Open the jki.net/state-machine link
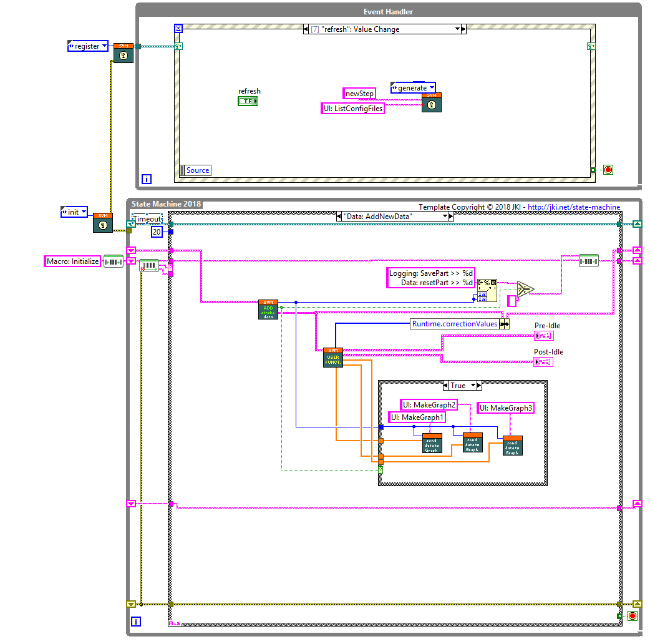Viewport: 650px width, 644px height. [x=574, y=207]
